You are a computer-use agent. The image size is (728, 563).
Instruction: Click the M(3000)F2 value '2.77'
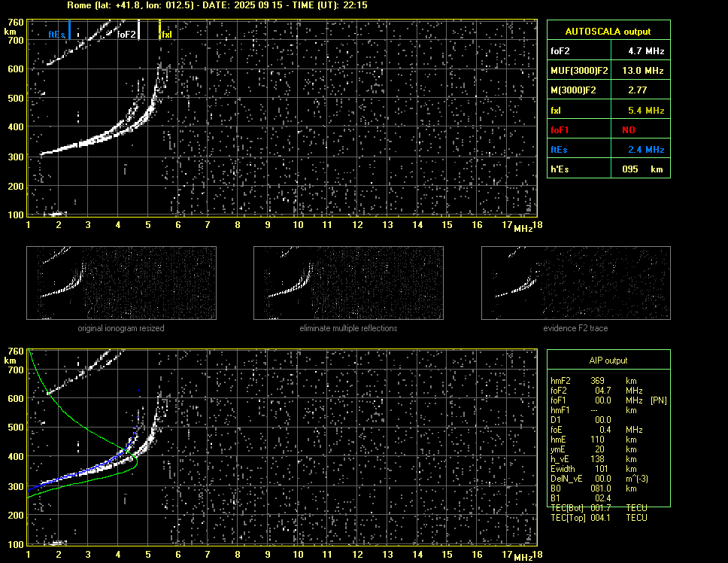pyautogui.click(x=637, y=90)
